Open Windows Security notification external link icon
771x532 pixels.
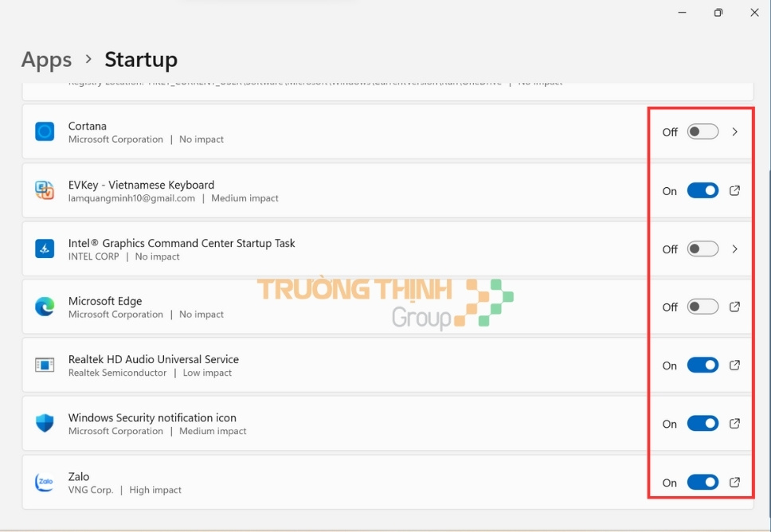click(734, 423)
